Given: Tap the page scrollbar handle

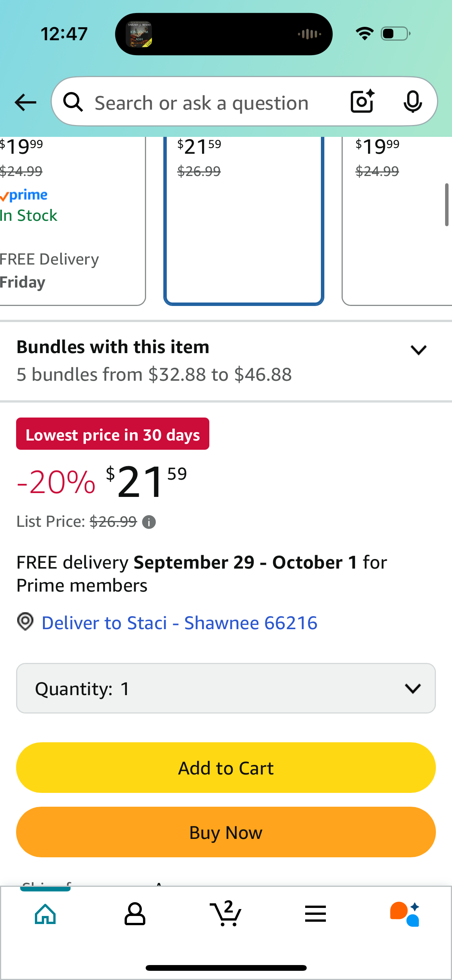Looking at the screenshot, I should tap(447, 205).
